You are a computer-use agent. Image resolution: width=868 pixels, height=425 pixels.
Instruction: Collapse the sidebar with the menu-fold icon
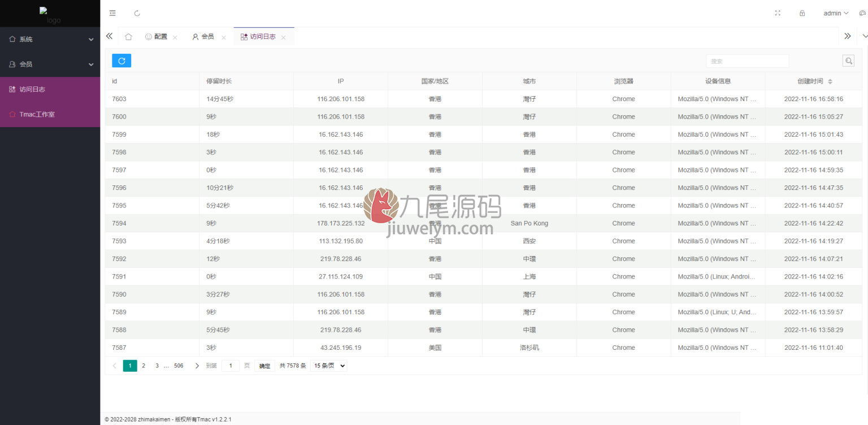(x=112, y=13)
